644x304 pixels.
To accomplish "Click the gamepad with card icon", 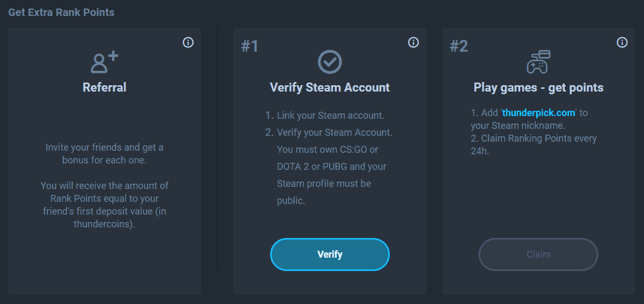I will coord(538,62).
